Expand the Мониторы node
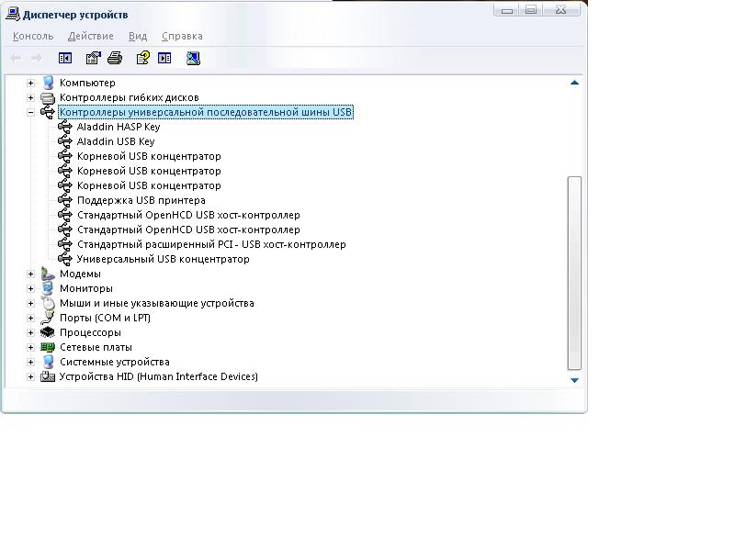This screenshot has width=735, height=560. [30, 289]
